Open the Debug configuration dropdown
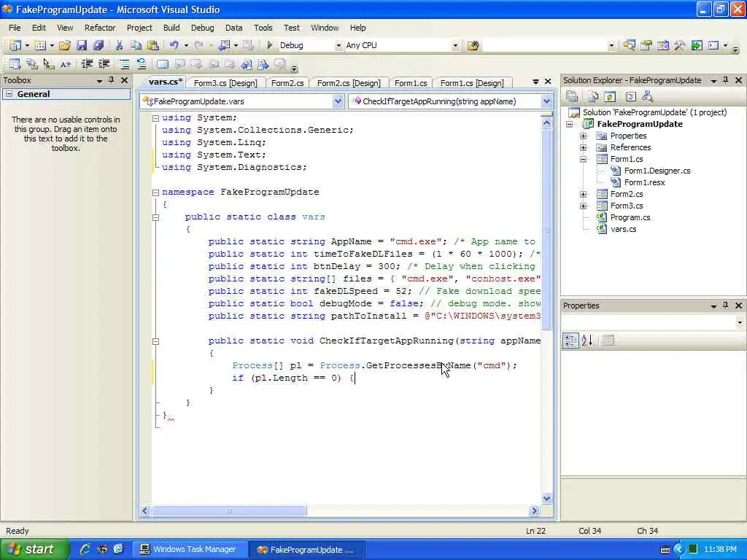Screen dimensions: 747x560 click(x=338, y=46)
